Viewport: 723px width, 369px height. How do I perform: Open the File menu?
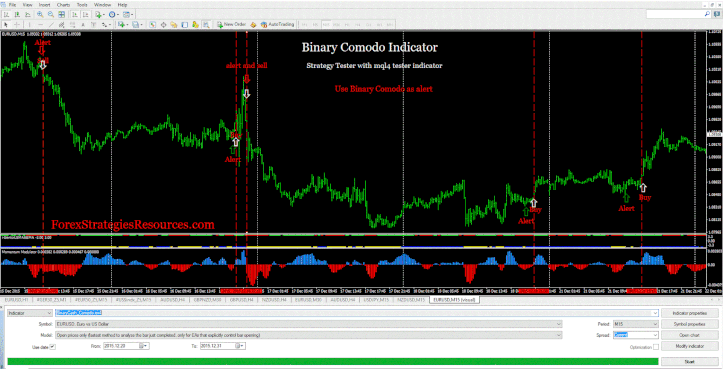12,5
